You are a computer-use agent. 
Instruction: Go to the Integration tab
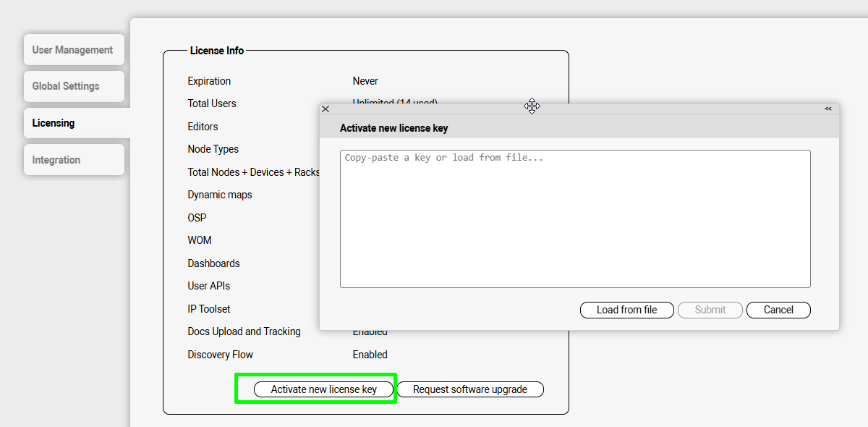click(73, 160)
